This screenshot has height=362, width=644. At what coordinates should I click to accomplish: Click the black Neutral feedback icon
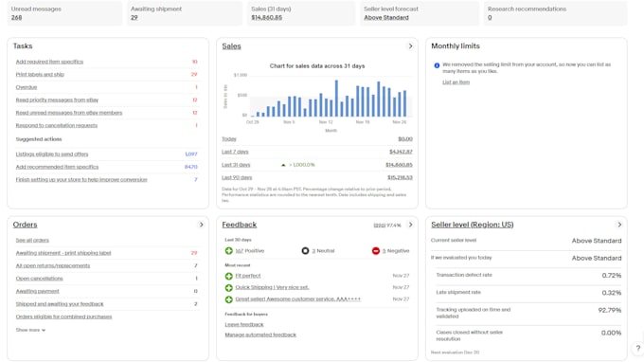305,250
